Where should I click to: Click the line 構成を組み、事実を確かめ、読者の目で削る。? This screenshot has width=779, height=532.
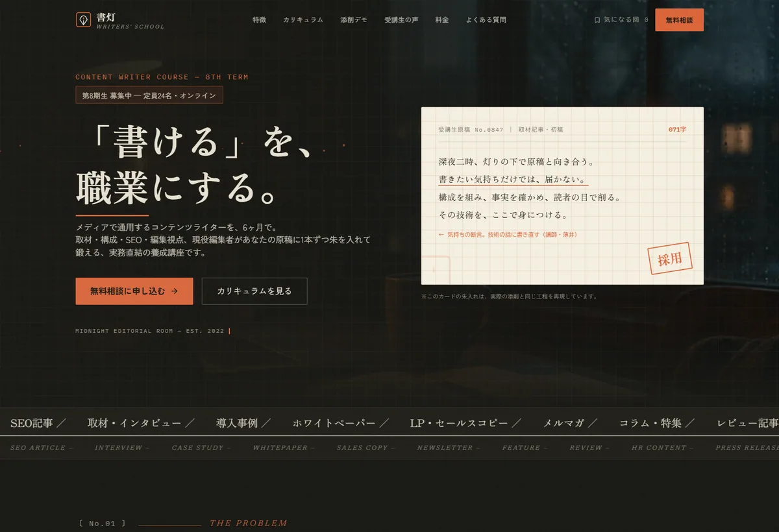point(530,197)
